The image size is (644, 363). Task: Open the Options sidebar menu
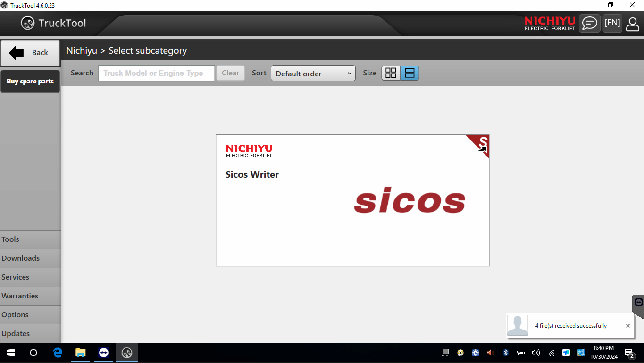(30, 315)
